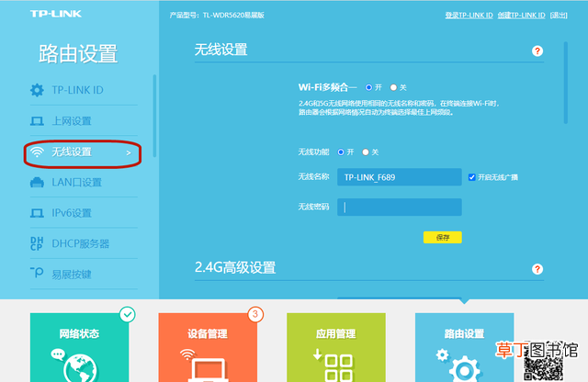Click the DHCP icon in sidebar
This screenshot has width=588, height=382.
point(37,243)
